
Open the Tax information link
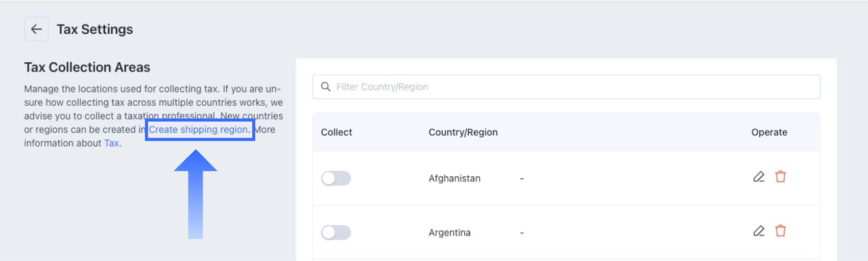pyautogui.click(x=111, y=144)
